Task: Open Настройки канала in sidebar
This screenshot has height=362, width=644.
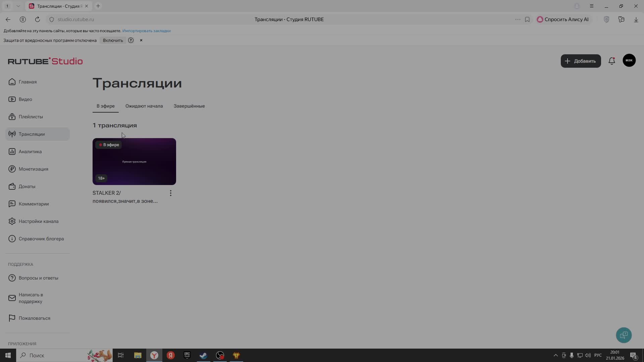Action: tap(38, 221)
